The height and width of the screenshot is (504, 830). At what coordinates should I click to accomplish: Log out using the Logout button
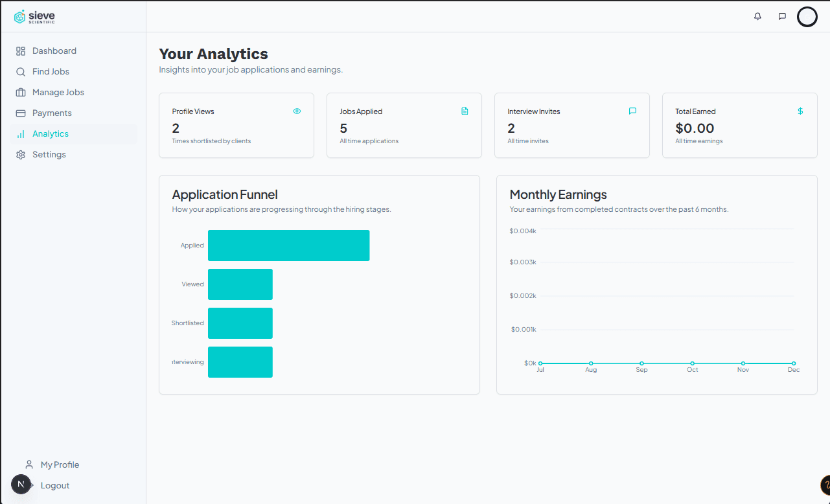click(x=54, y=485)
